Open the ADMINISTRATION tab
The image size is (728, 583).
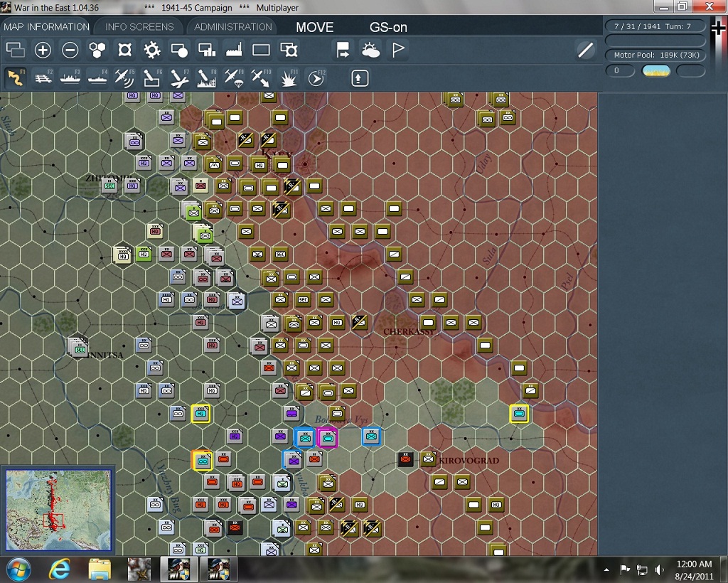tap(233, 27)
